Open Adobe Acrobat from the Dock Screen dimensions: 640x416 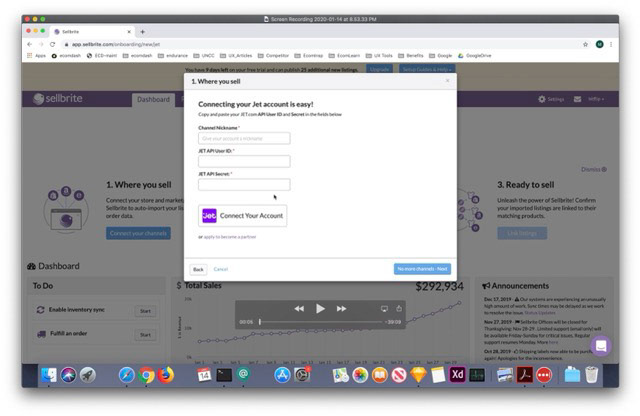pos(524,375)
